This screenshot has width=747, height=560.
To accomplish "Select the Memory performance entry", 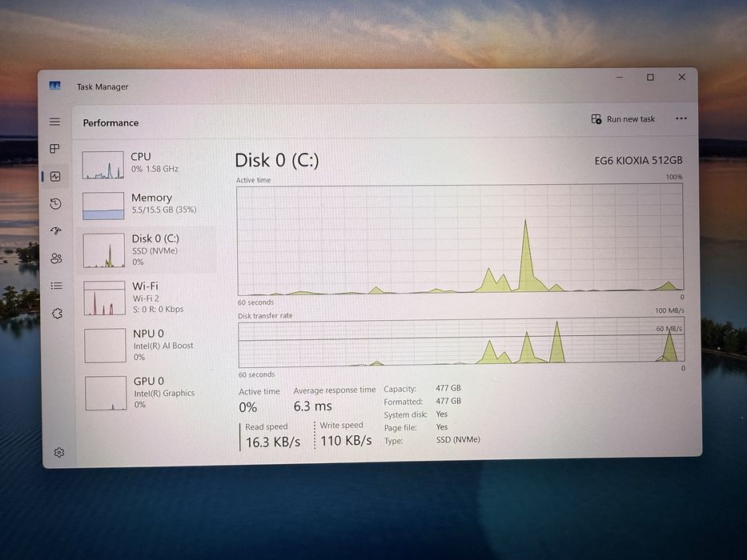I will (147, 206).
